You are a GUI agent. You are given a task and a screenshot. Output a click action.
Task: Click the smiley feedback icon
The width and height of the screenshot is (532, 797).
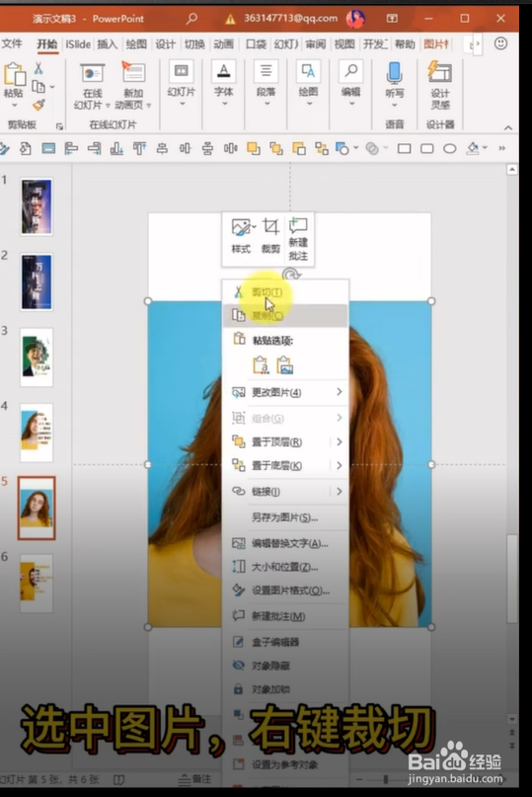tap(501, 43)
